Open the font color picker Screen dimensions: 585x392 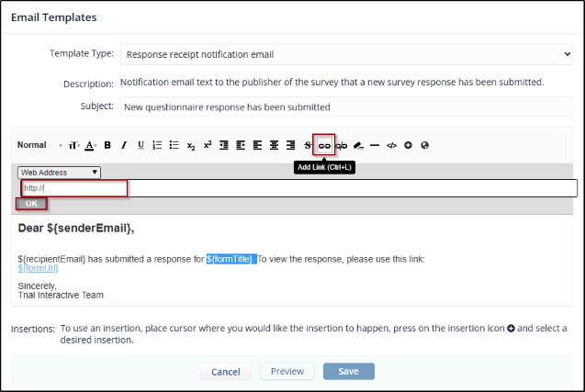click(x=90, y=145)
